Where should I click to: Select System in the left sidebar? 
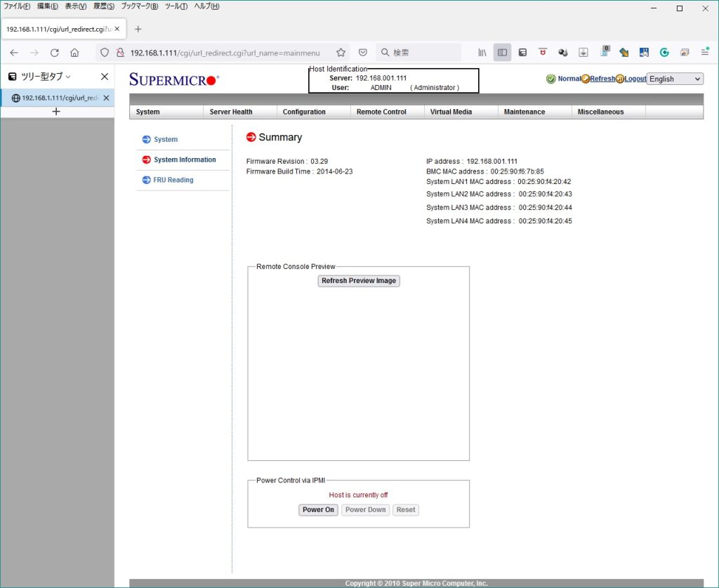pos(166,139)
